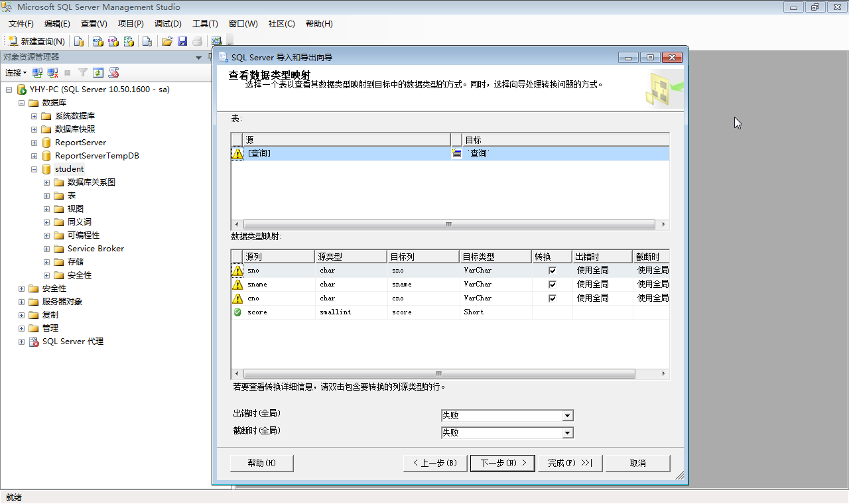Select the 同义词 tree item
This screenshot has width=849, height=504.
[x=80, y=222]
